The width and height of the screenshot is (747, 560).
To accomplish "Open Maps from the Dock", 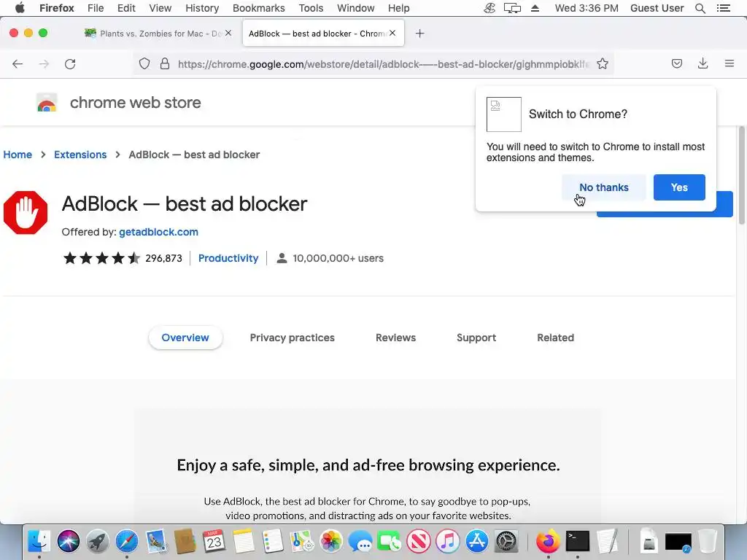I will (301, 542).
